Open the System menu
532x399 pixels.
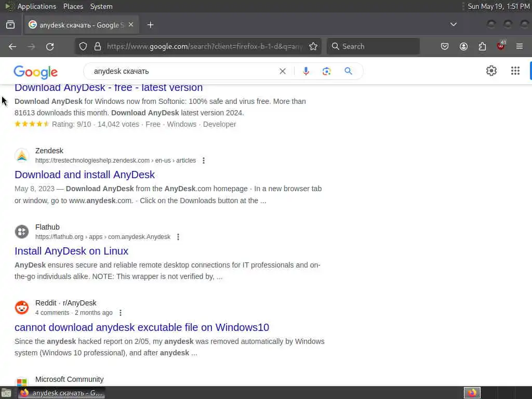pyautogui.click(x=101, y=6)
